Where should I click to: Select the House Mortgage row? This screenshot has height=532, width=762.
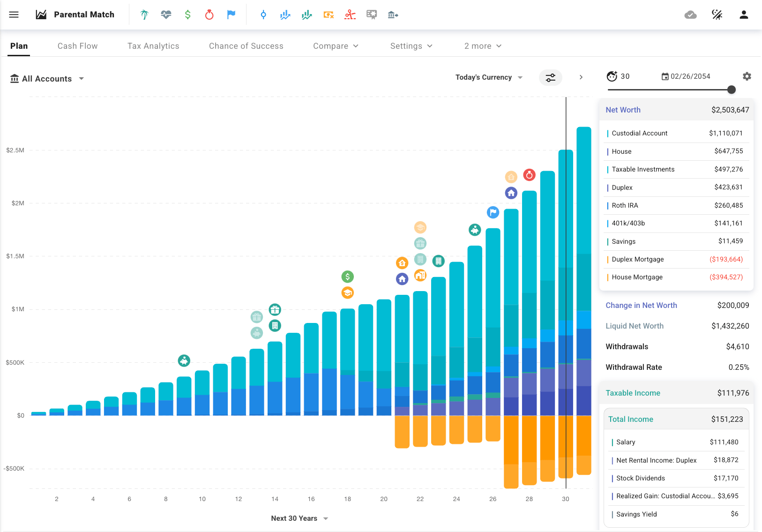click(x=677, y=277)
